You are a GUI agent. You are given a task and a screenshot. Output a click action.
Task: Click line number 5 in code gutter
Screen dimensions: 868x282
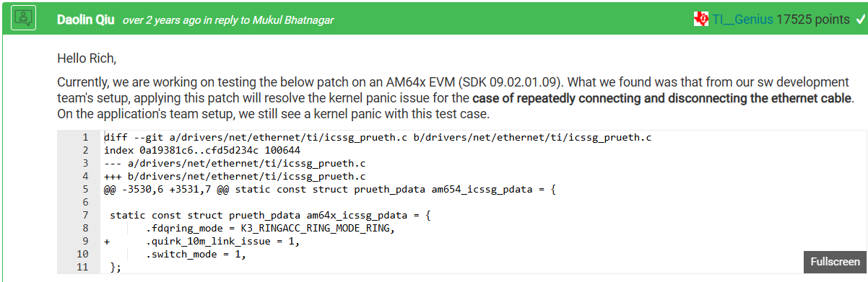coord(85,189)
